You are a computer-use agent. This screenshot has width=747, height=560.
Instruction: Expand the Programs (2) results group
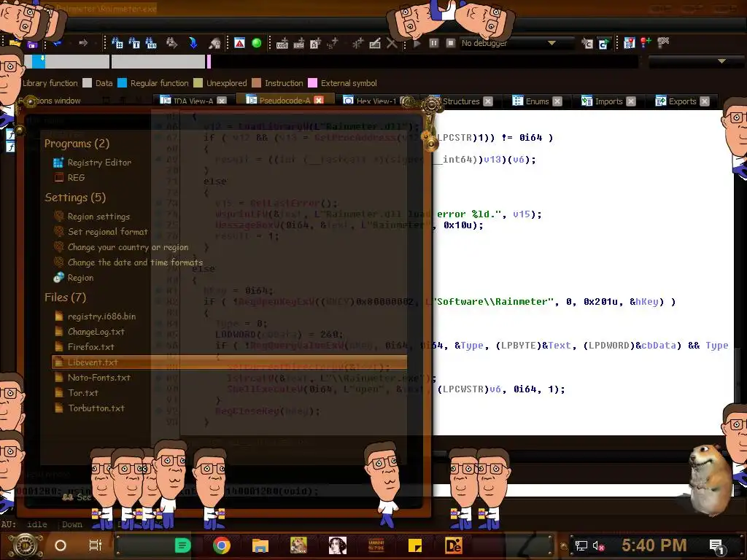pyautogui.click(x=77, y=144)
